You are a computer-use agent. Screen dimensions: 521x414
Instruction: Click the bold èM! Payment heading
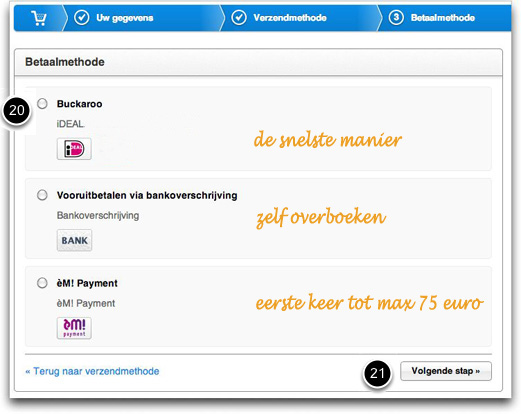click(87, 283)
